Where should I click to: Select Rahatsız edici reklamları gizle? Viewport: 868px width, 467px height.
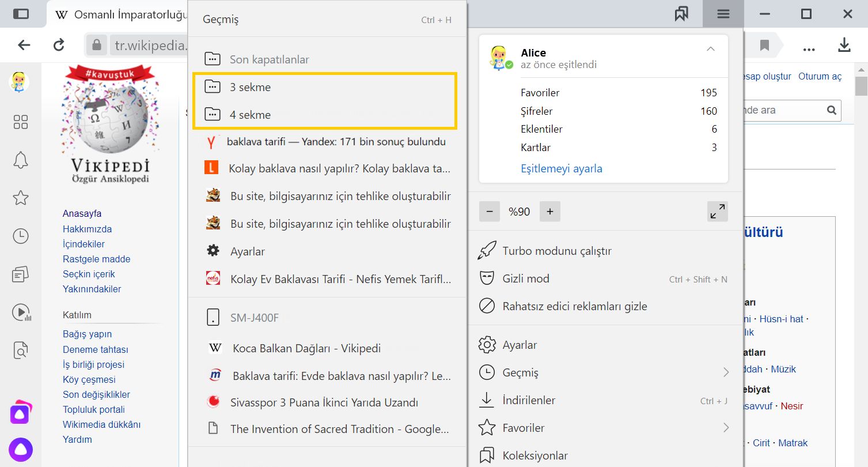click(605, 306)
